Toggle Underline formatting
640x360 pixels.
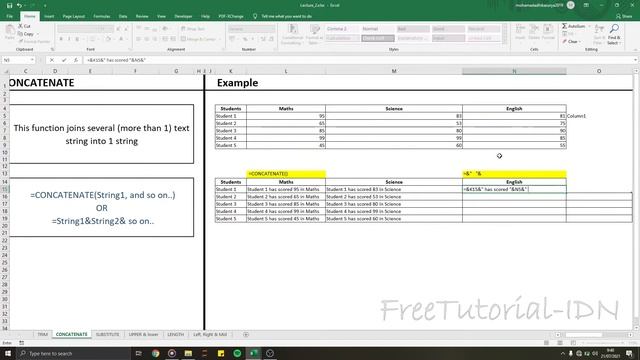77,39
